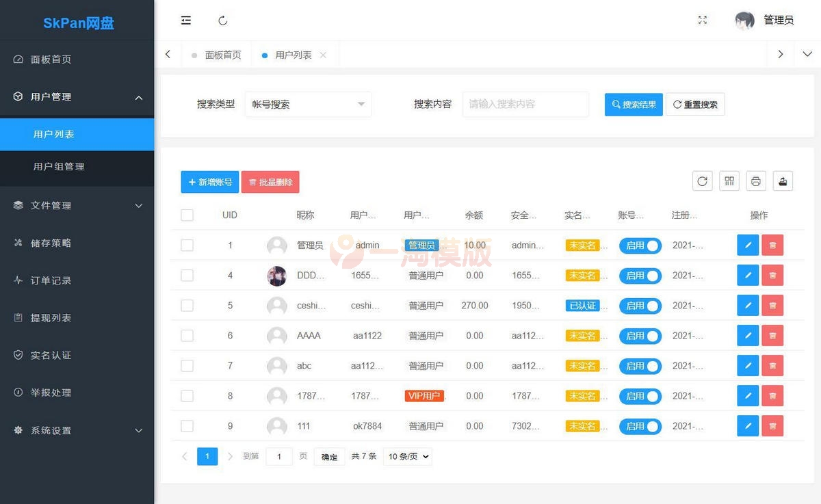Switch to the 面板首页 tab
This screenshot has height=504, width=821.
tap(222, 55)
